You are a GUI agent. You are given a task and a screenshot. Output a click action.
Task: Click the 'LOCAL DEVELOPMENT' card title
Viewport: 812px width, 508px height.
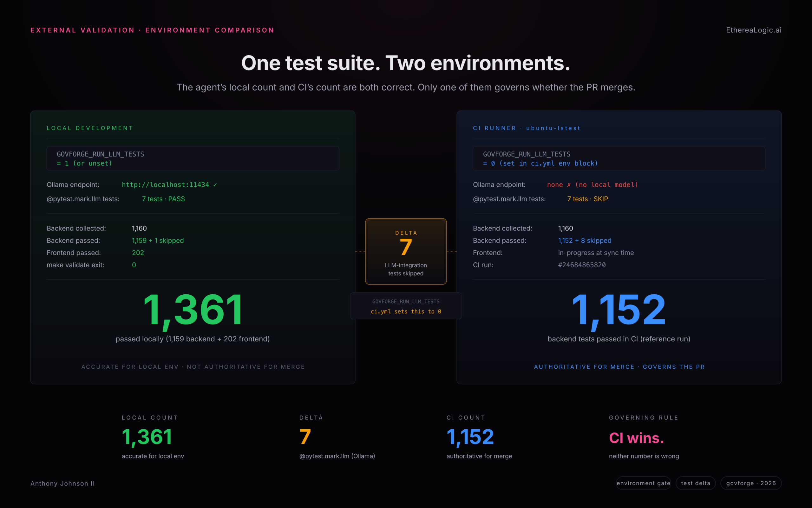[x=90, y=128]
